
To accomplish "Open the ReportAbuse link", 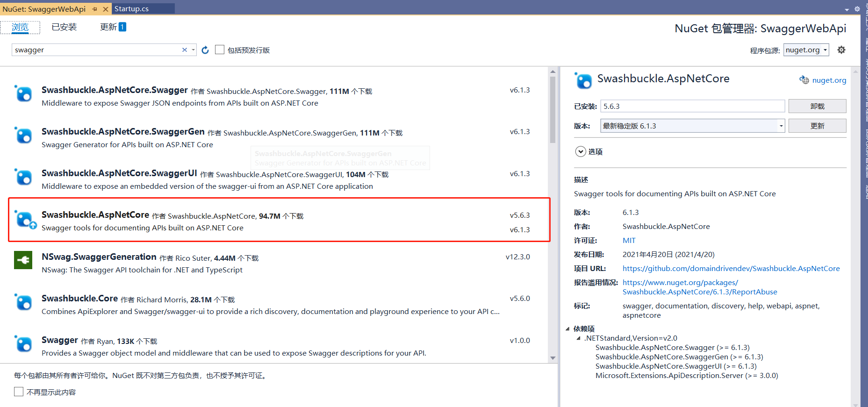I will click(x=700, y=287).
